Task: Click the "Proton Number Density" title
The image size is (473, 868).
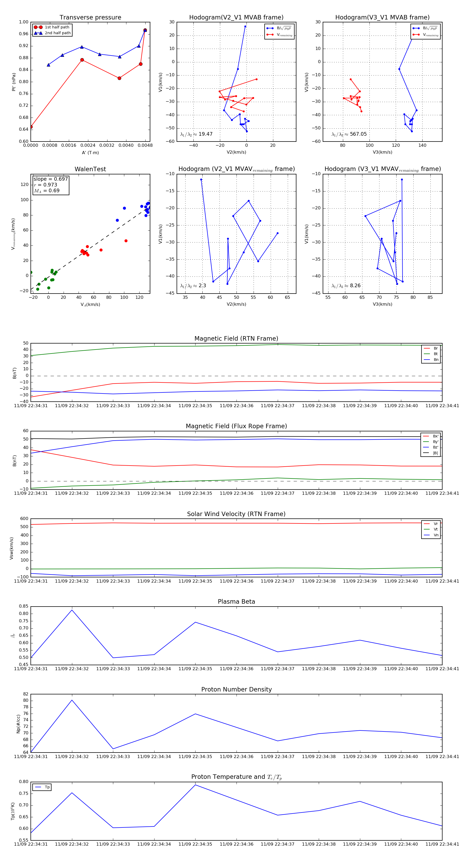Action: coord(236,690)
